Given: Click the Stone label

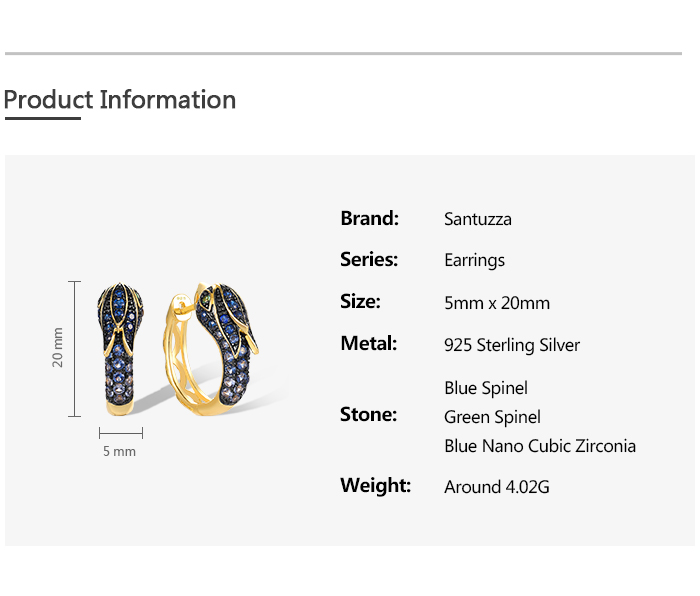Looking at the screenshot, I should point(368,414).
